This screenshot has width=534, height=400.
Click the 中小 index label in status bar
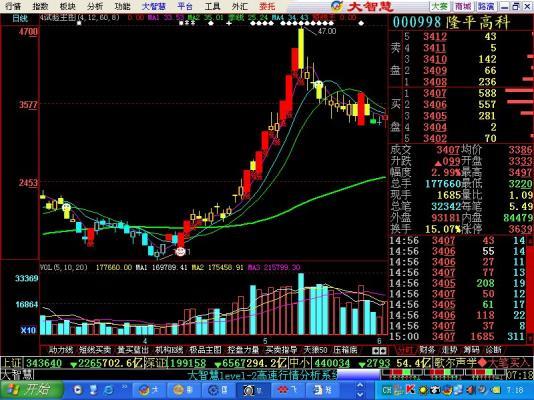[x=299, y=363]
